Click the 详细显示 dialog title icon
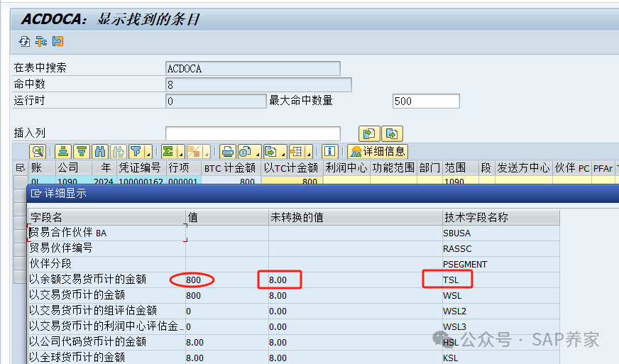Image resolution: width=619 pixels, height=364 pixels. point(36,194)
